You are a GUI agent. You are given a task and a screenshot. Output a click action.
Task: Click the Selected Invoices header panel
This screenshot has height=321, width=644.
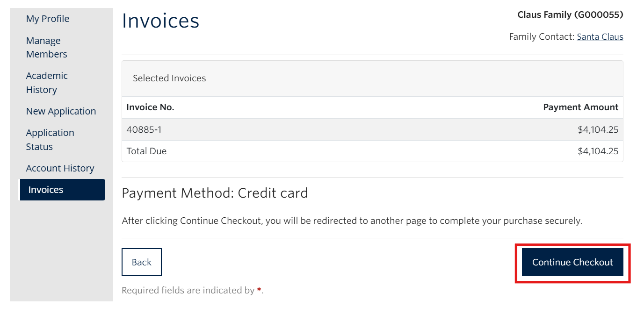point(169,78)
